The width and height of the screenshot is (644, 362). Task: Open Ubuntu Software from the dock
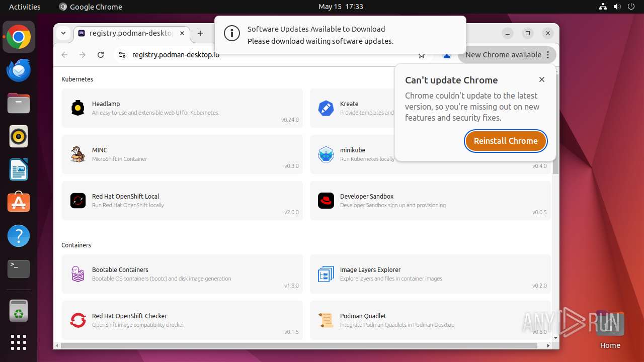point(19,203)
